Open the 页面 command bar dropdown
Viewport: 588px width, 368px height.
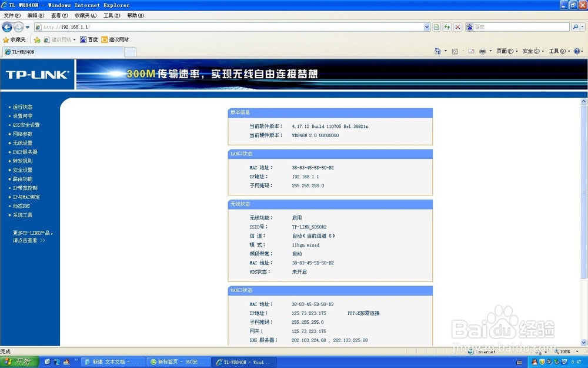click(x=507, y=51)
